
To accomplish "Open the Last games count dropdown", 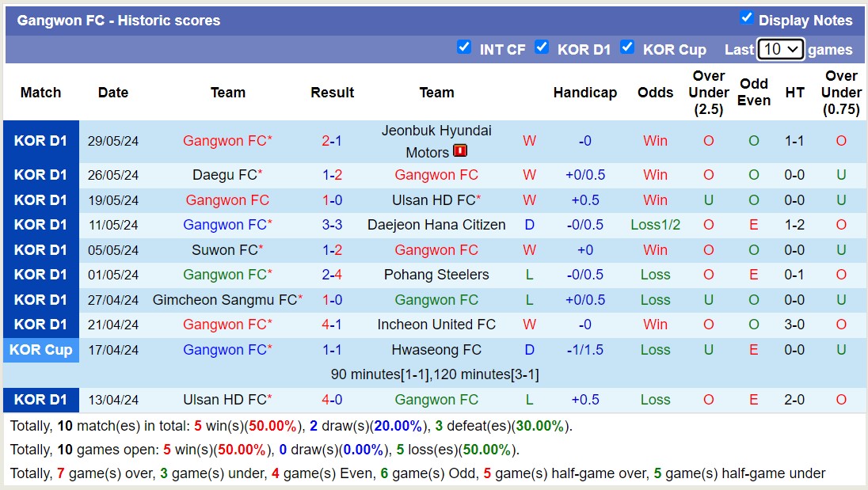I will click(781, 49).
